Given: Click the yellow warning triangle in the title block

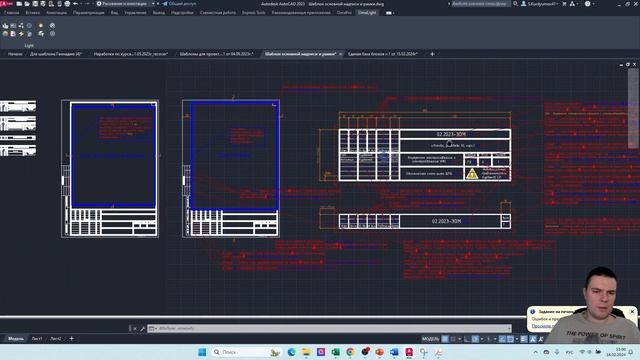Looking at the screenshot, I should tap(472, 174).
